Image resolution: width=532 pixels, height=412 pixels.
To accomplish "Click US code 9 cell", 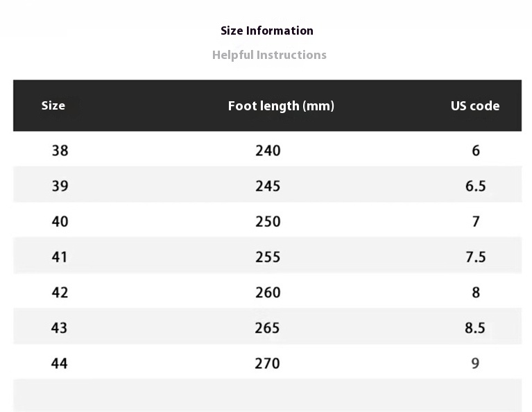I will (475, 363).
